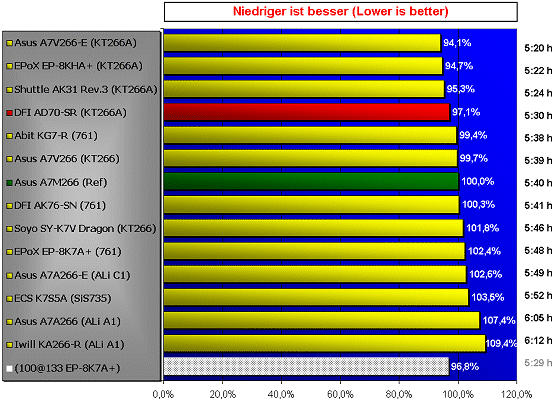
Task: Click the 6:05 h time label
Action: coord(538,318)
